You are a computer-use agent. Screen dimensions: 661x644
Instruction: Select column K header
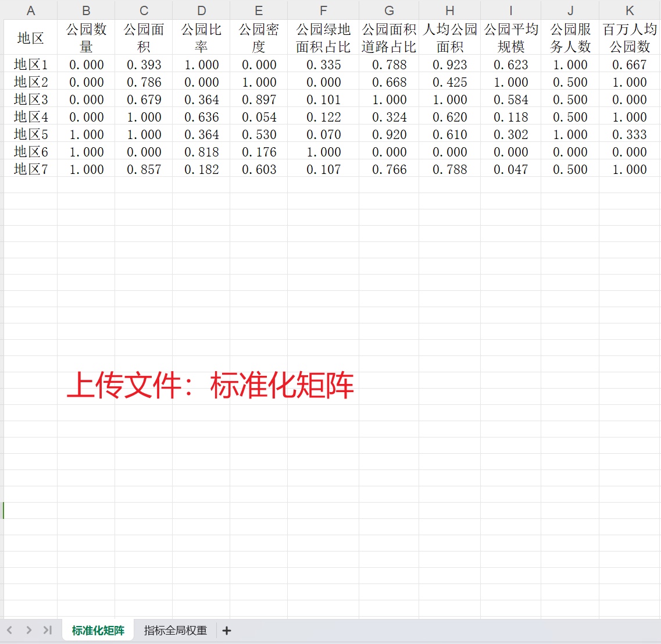630,10
